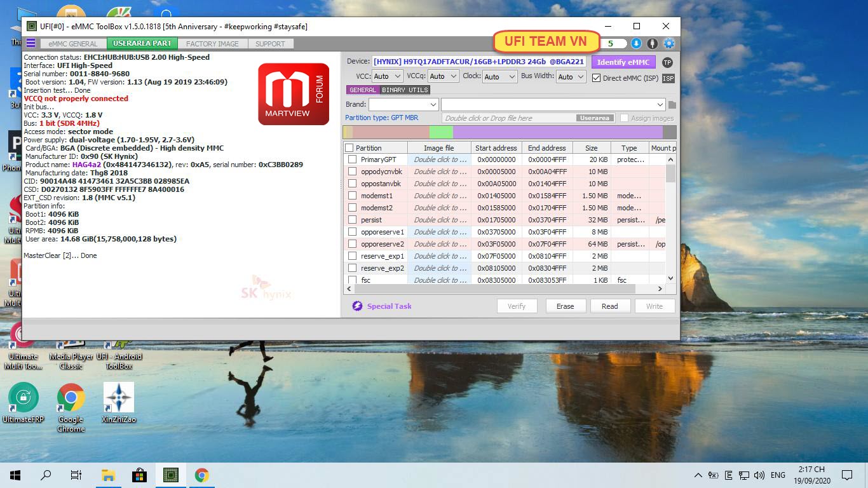Open File Explorer from taskbar
This screenshot has height=488, width=868.
(108, 475)
